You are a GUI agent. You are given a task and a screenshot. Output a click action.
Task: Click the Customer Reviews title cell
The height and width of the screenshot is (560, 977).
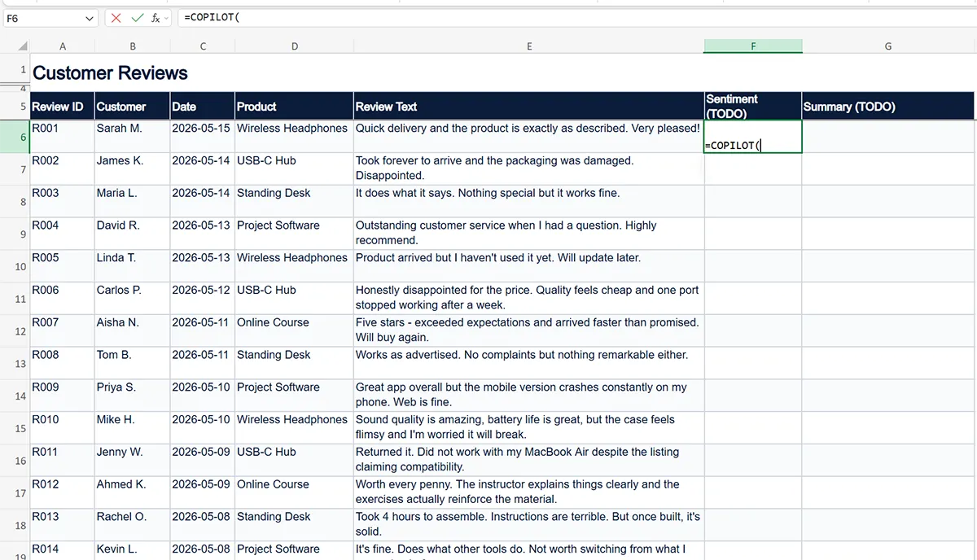(x=110, y=72)
